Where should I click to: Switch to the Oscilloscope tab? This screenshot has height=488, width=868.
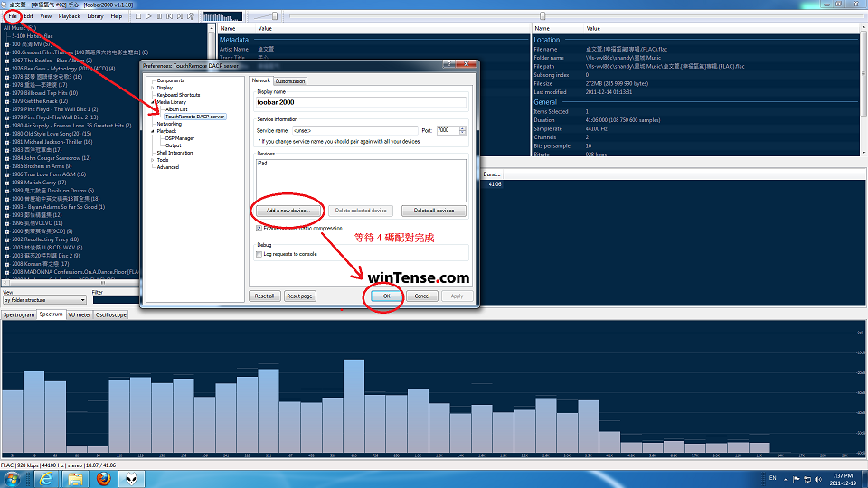tap(110, 314)
